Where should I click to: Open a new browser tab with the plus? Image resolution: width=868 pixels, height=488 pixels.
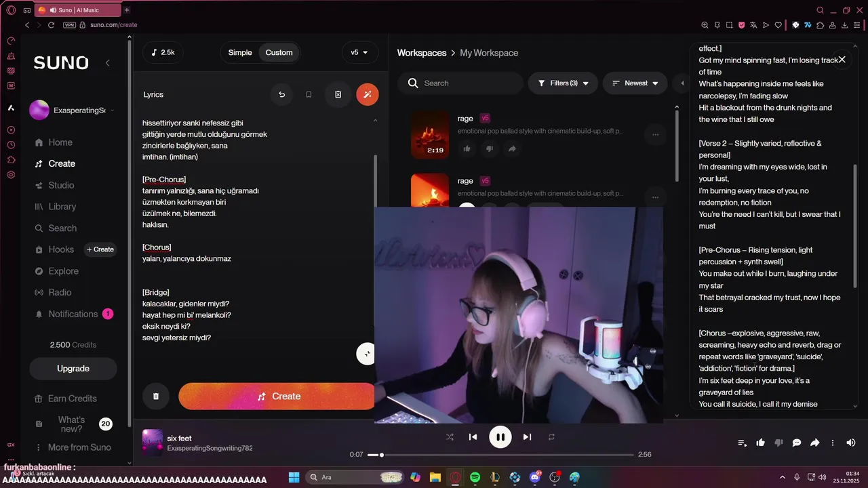[x=127, y=10]
